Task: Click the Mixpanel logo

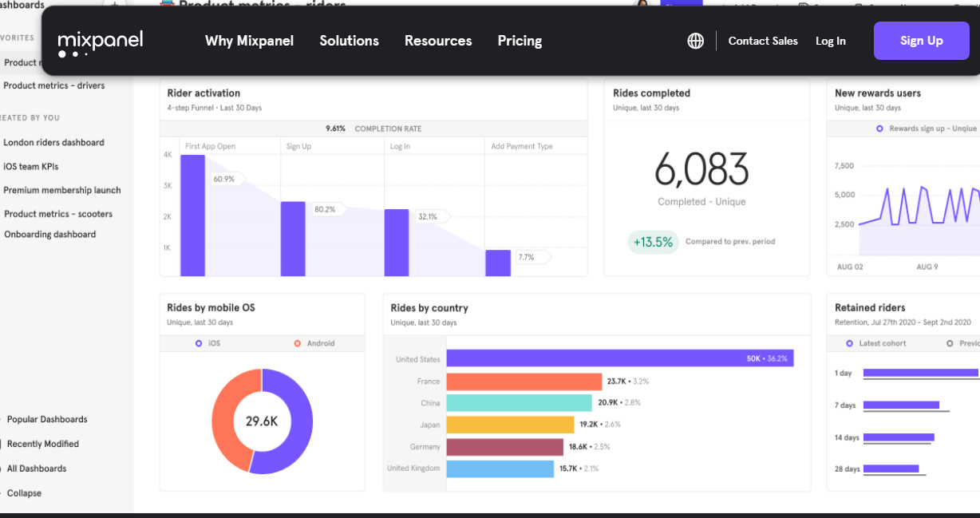Action: point(101,42)
